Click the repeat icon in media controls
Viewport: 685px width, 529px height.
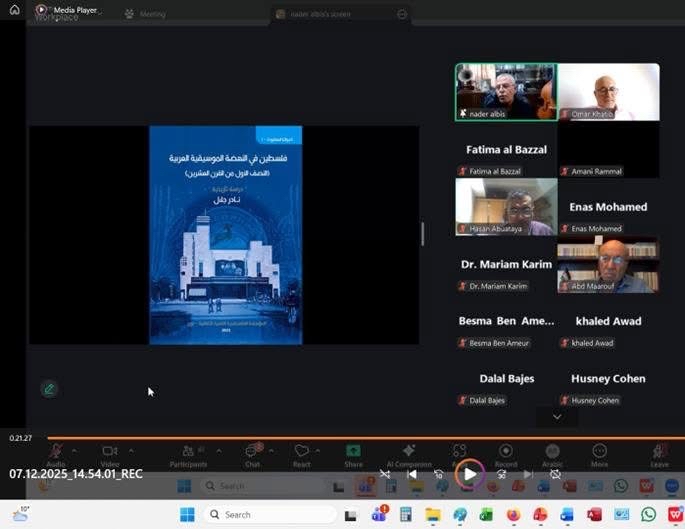coord(555,474)
